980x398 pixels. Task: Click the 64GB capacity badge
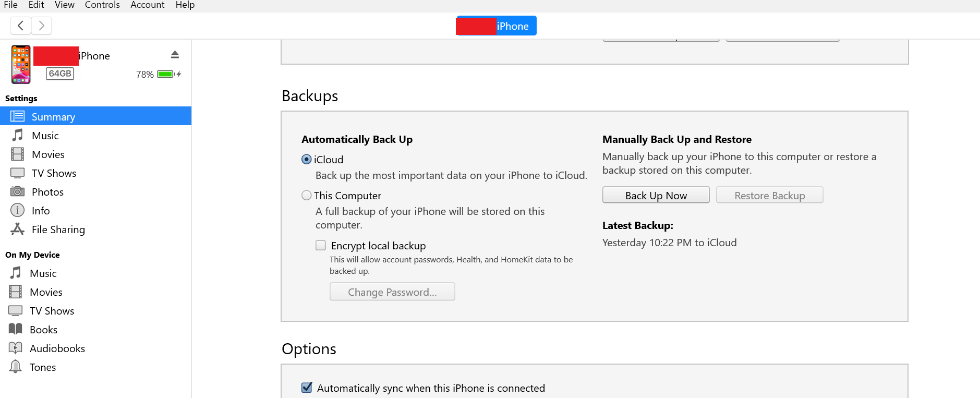[x=60, y=74]
